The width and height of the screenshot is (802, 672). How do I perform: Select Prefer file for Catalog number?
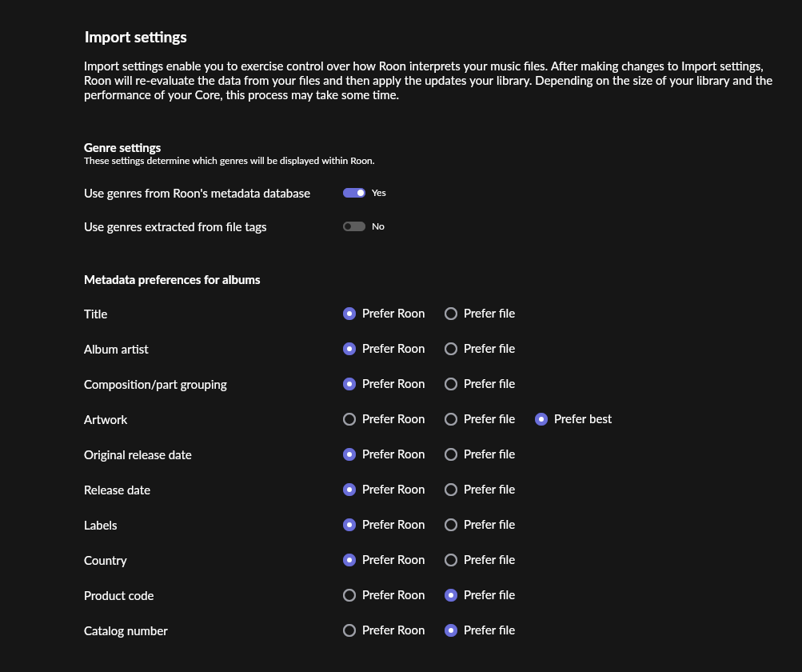coord(451,630)
